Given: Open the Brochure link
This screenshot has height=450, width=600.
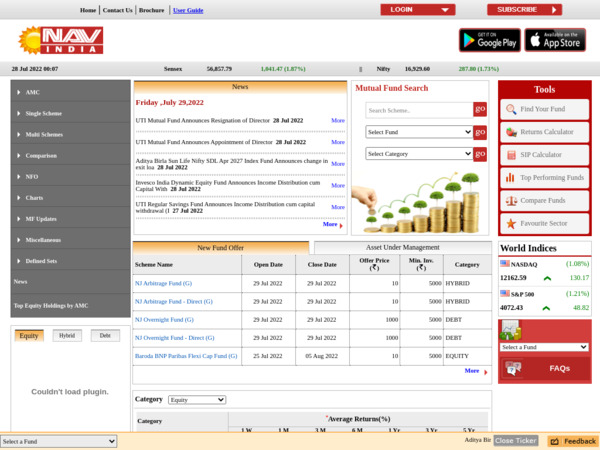Looking at the screenshot, I should coord(152,10).
